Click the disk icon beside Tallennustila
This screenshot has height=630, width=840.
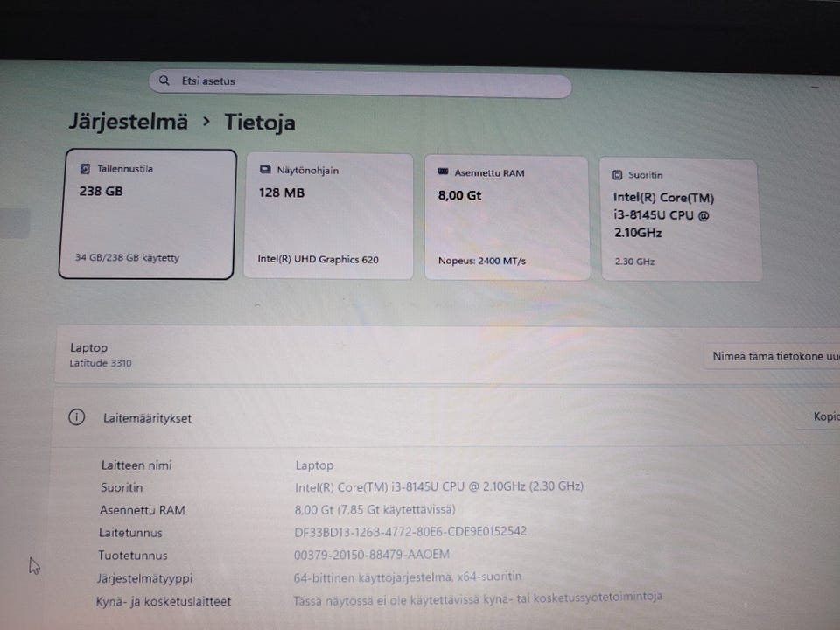[85, 169]
